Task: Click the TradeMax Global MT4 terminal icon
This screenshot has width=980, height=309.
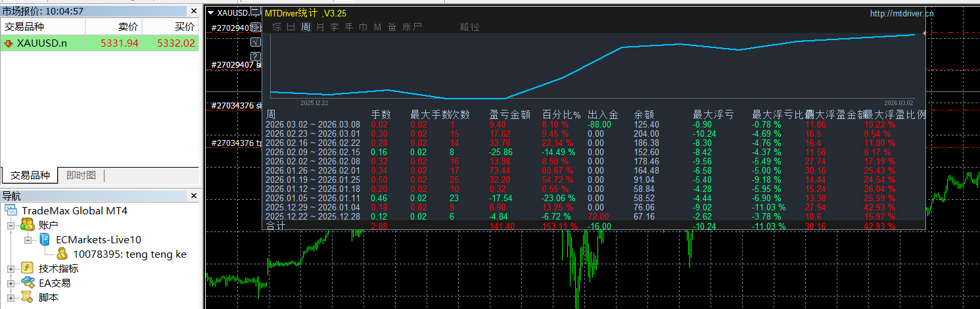Action: (11, 210)
